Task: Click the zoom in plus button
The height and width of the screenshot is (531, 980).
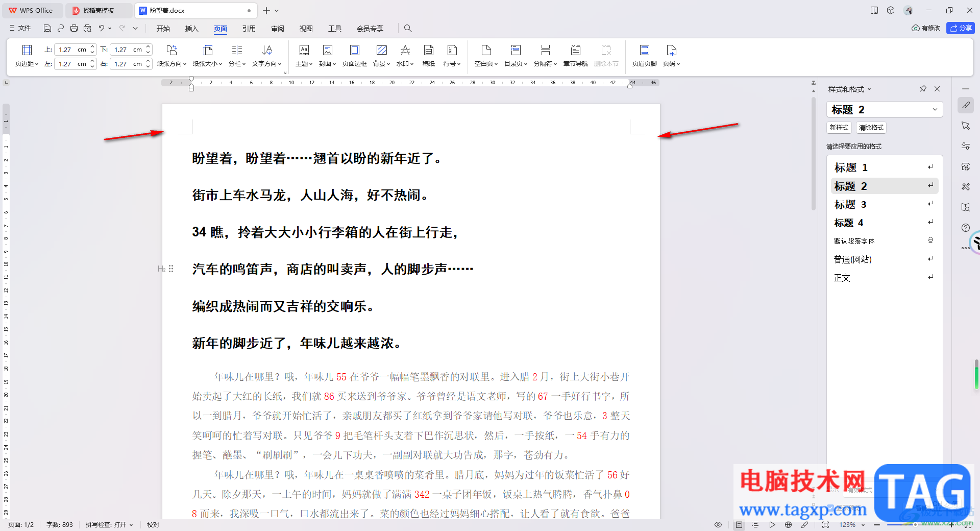Action: [951, 524]
